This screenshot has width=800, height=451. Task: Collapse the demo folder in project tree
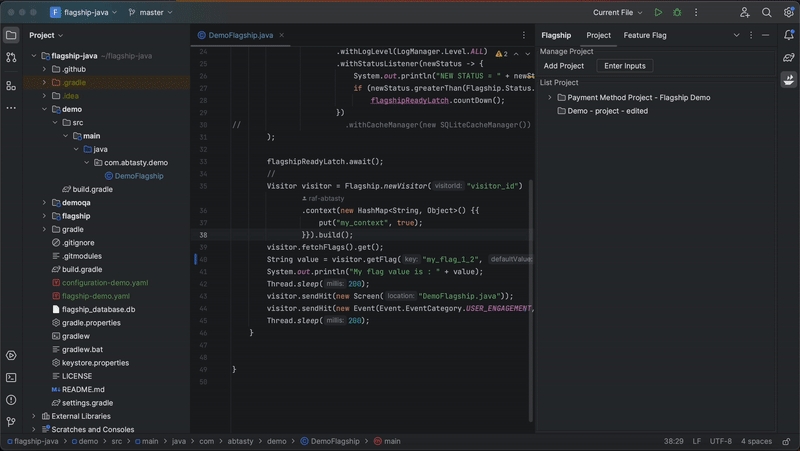[x=44, y=109]
